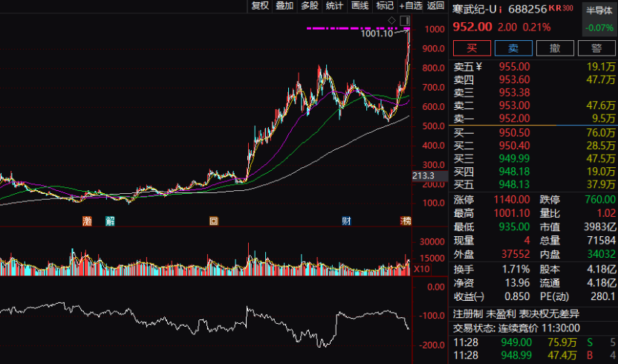This screenshot has width=618, height=364.
Task: Click the 警 alert button
Action: point(596,48)
